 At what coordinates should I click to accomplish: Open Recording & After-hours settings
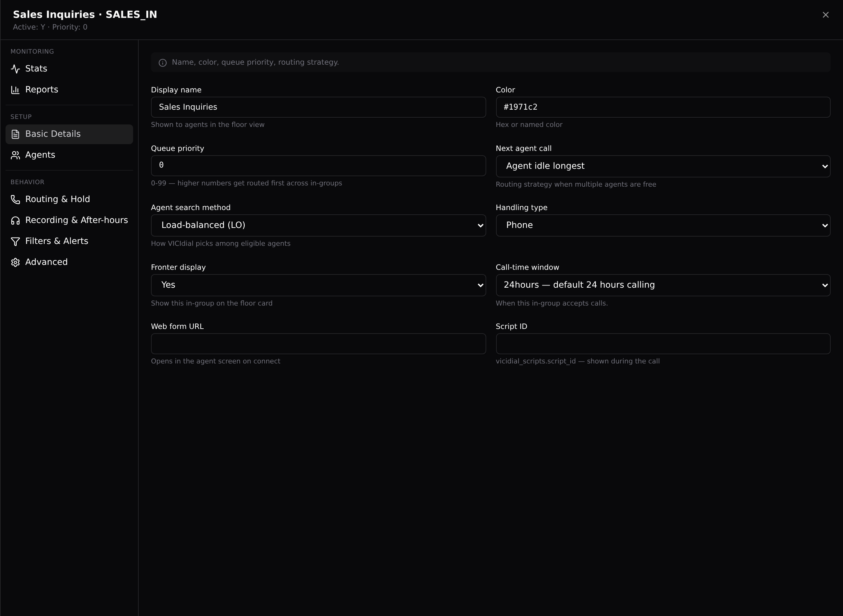[69, 220]
